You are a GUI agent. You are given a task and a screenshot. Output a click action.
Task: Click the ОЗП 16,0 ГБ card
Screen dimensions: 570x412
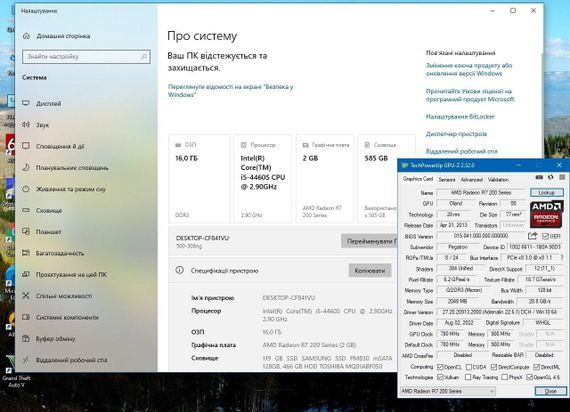point(199,179)
